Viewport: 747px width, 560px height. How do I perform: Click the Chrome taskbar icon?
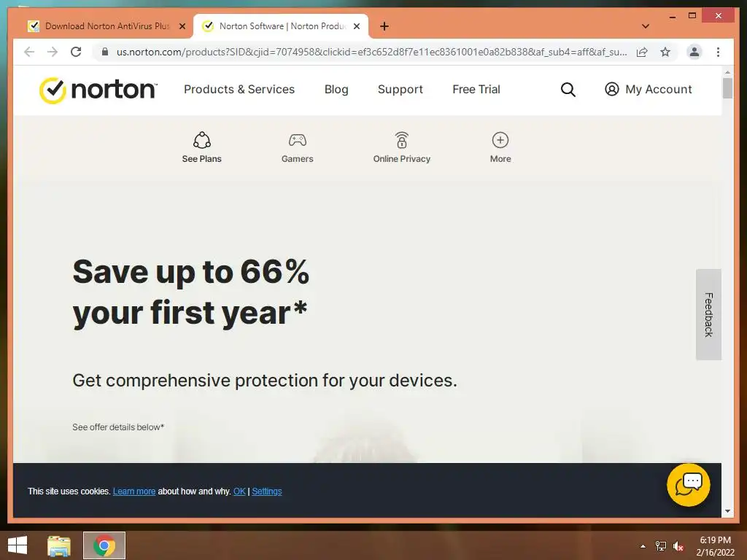pos(104,545)
